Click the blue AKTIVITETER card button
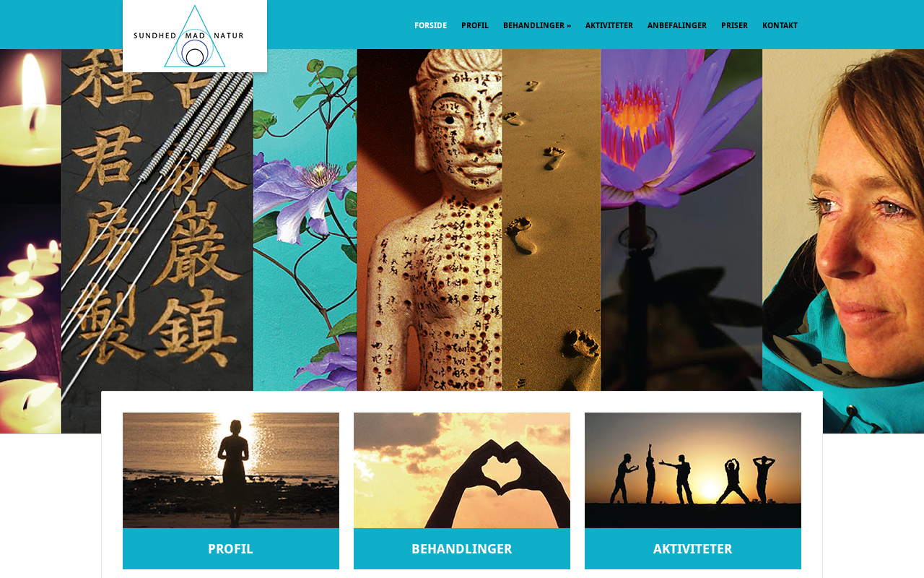Viewport: 924px width, 578px height. coord(693,548)
